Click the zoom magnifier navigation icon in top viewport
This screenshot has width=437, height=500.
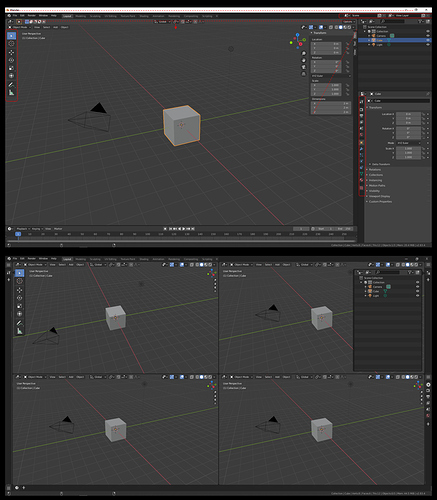303,53
